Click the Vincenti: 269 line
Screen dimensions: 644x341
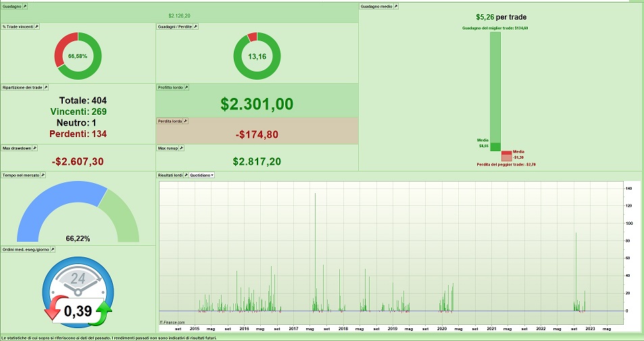pyautogui.click(x=78, y=111)
